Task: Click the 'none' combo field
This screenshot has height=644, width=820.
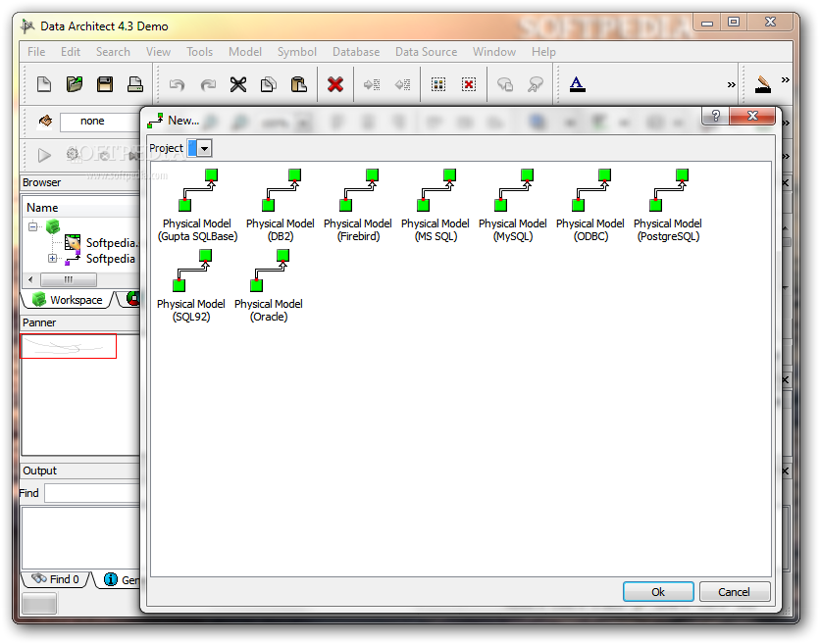Action: pyautogui.click(x=100, y=122)
